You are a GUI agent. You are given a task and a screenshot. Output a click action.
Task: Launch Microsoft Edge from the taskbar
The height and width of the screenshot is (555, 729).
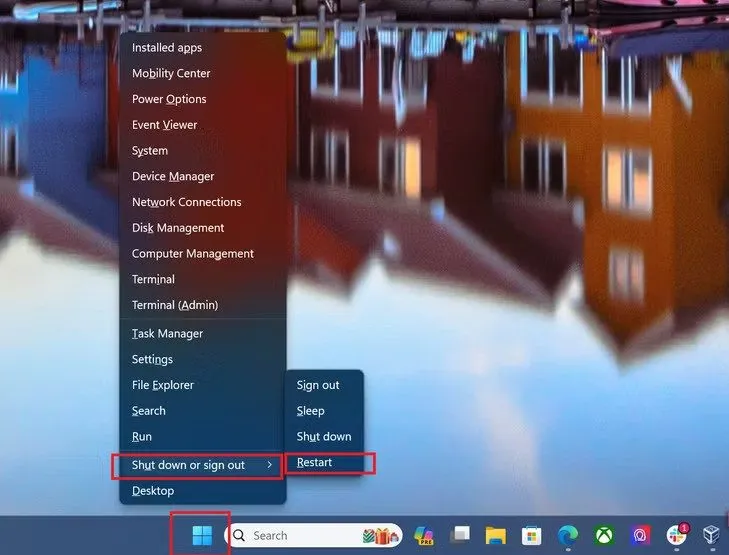pyautogui.click(x=568, y=535)
